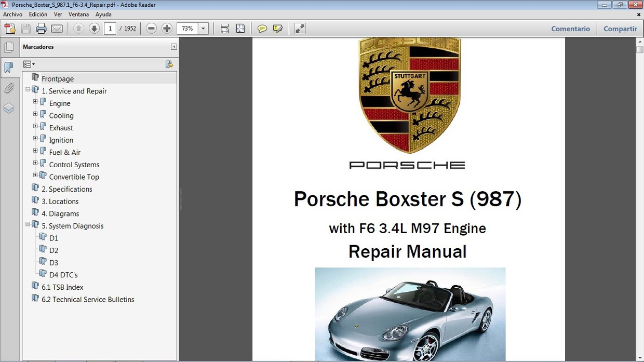
Task: Expand the Ignition bookmark
Action: [35, 138]
